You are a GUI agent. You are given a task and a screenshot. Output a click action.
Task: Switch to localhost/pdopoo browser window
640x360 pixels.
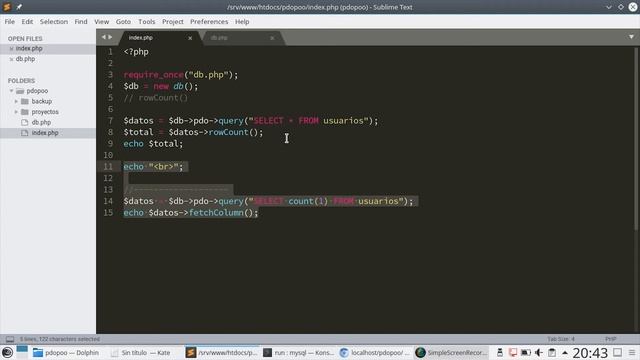375,353
